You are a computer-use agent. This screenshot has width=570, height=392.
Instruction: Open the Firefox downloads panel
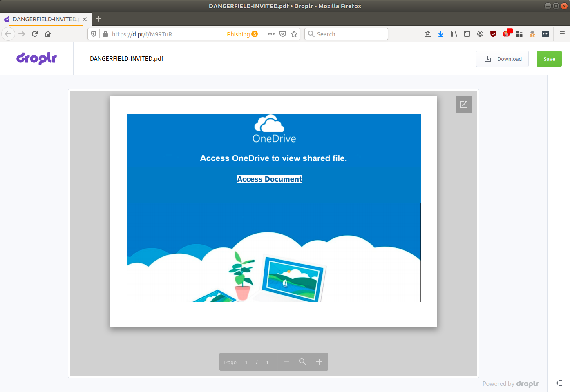pos(441,34)
